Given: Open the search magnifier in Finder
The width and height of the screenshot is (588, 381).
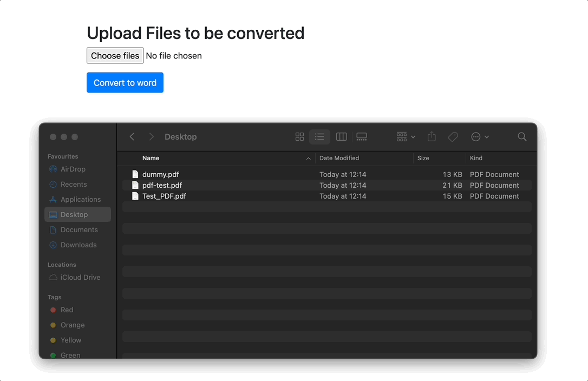Looking at the screenshot, I should pos(521,137).
